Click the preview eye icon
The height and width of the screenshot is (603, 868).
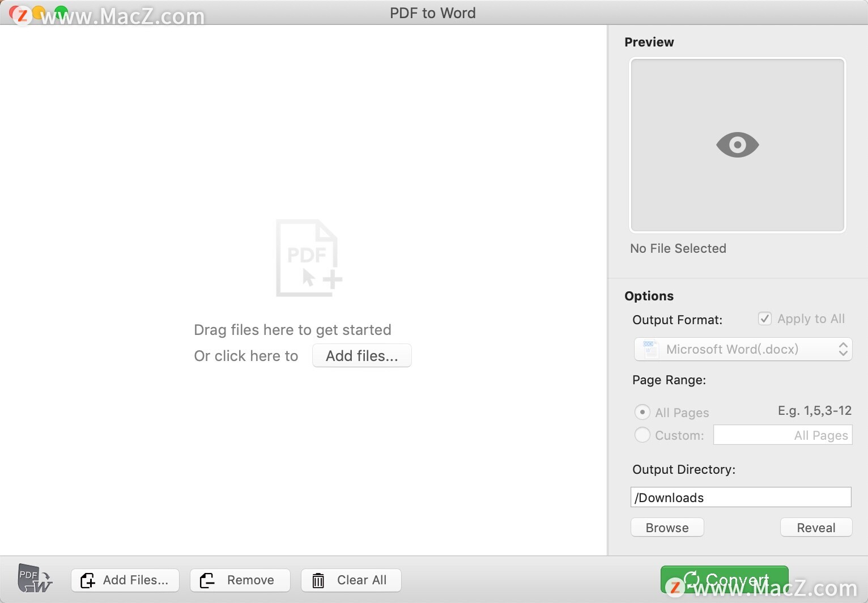pos(737,145)
